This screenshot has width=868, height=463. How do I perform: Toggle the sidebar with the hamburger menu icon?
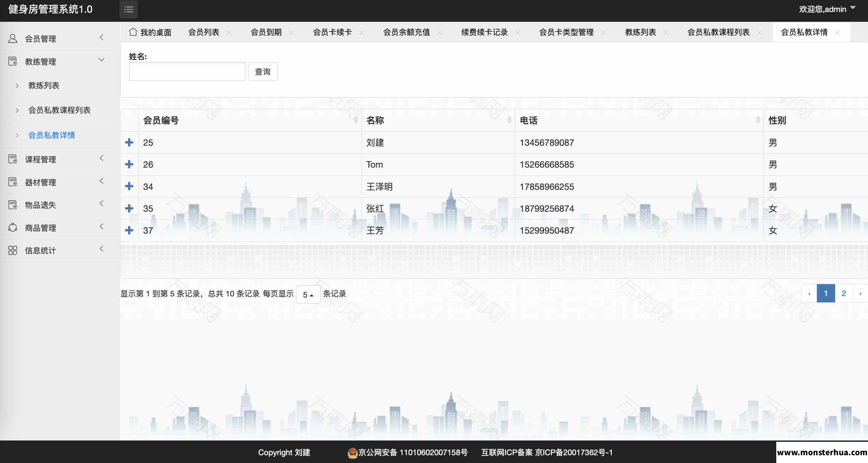[128, 10]
